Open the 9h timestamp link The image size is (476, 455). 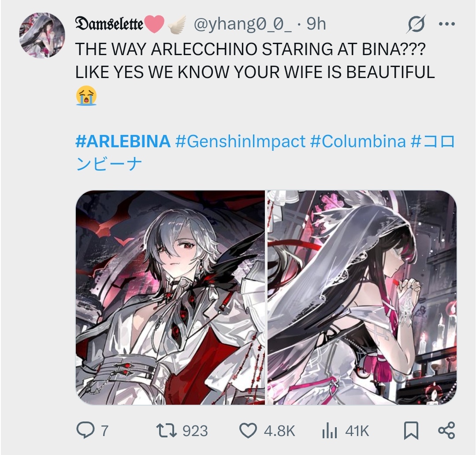pos(316,24)
